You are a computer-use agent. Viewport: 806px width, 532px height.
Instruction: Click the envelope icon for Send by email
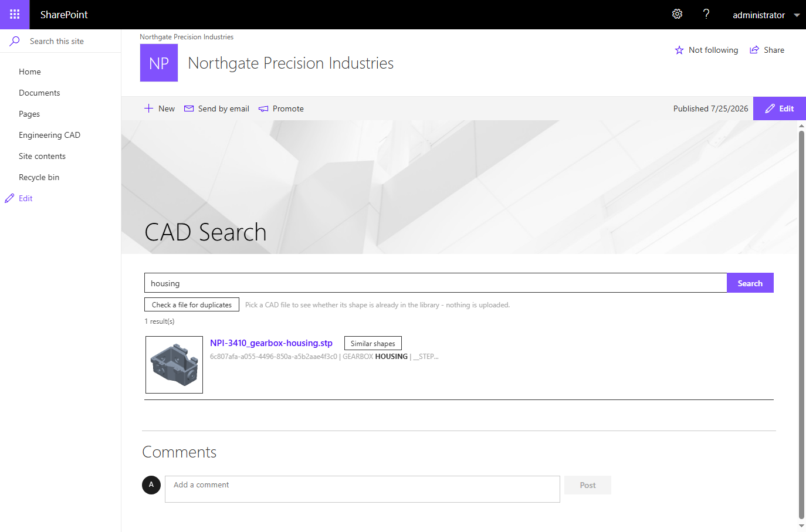pos(189,109)
